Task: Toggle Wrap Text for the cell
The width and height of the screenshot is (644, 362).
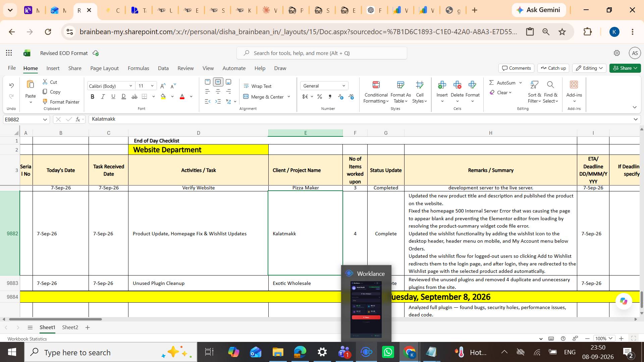Action: coord(257,86)
